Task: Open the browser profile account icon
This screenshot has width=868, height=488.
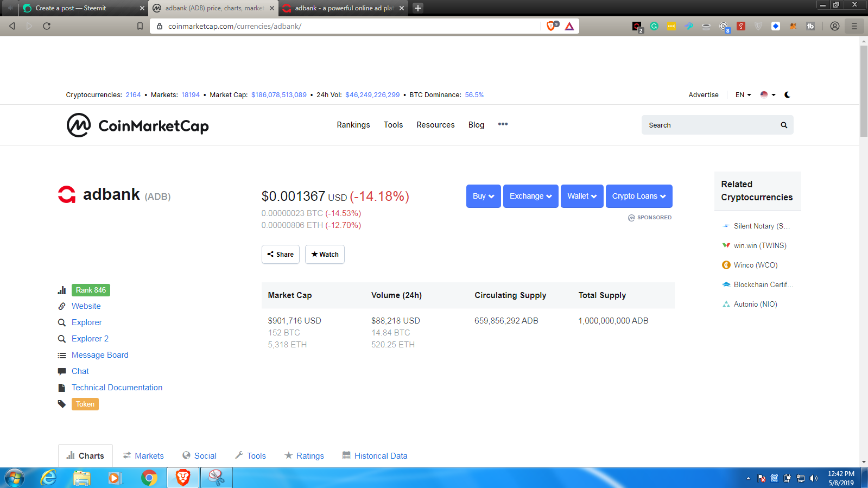Action: [x=835, y=26]
